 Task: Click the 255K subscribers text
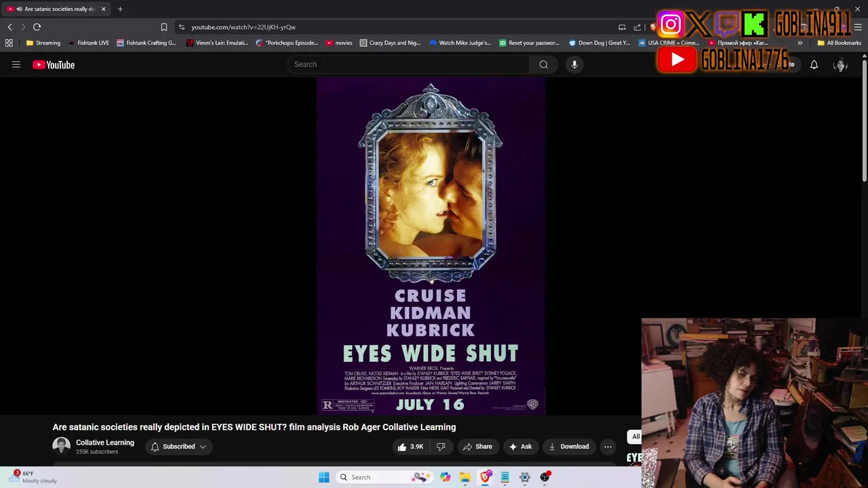coord(97,452)
